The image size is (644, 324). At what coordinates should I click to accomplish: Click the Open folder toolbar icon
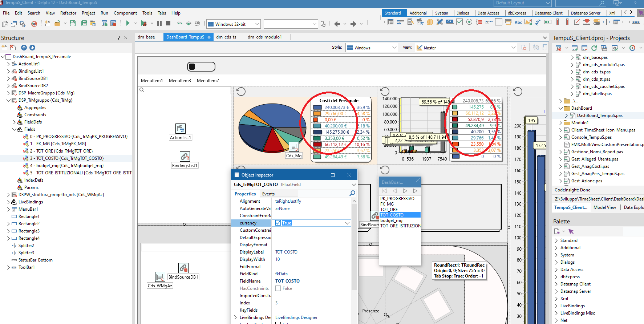pyautogui.click(x=57, y=23)
